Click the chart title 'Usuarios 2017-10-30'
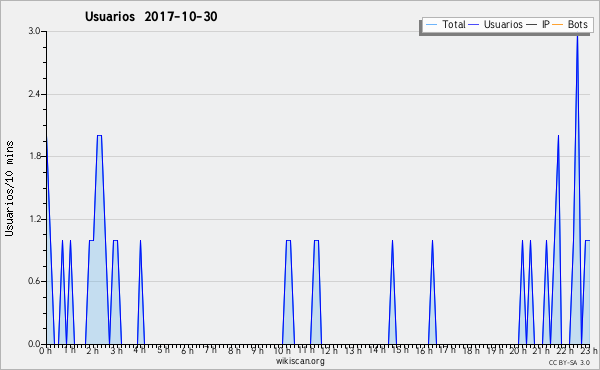The height and width of the screenshot is (370, 600). pos(151,17)
